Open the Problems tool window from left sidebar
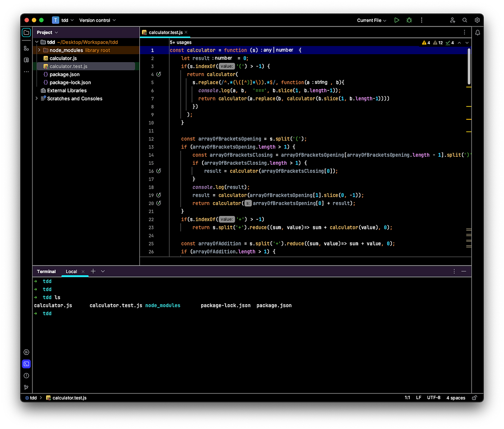504x429 pixels. 26,376
